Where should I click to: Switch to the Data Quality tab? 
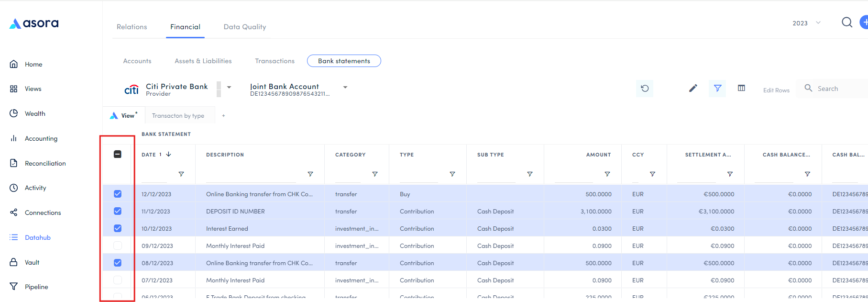(x=244, y=27)
